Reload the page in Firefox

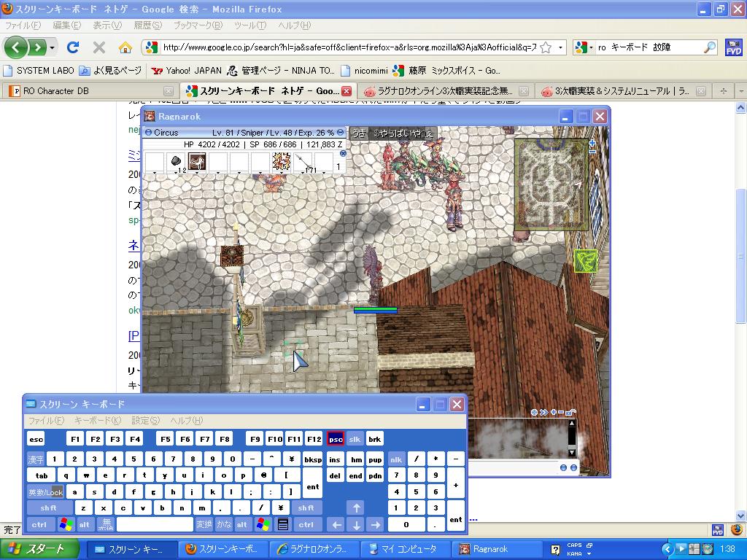(73, 47)
